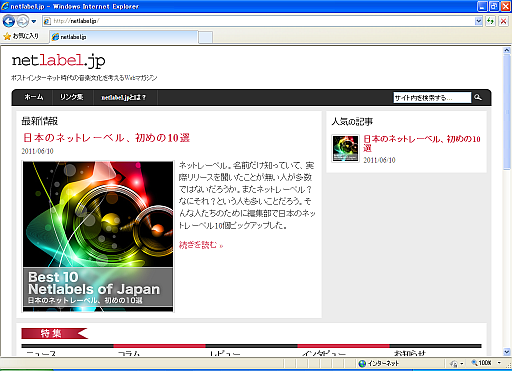The height and width of the screenshot is (371, 512).
Task: Click the red Stop loading icon
Action: click(503, 21)
